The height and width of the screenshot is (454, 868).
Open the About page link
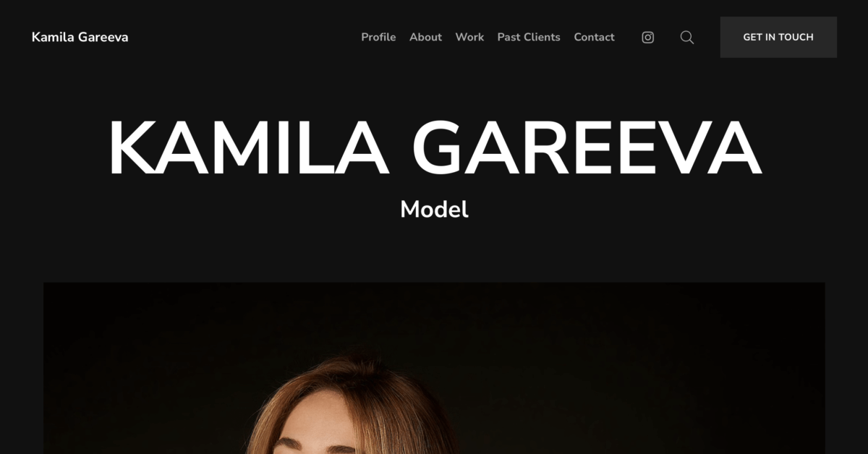425,37
